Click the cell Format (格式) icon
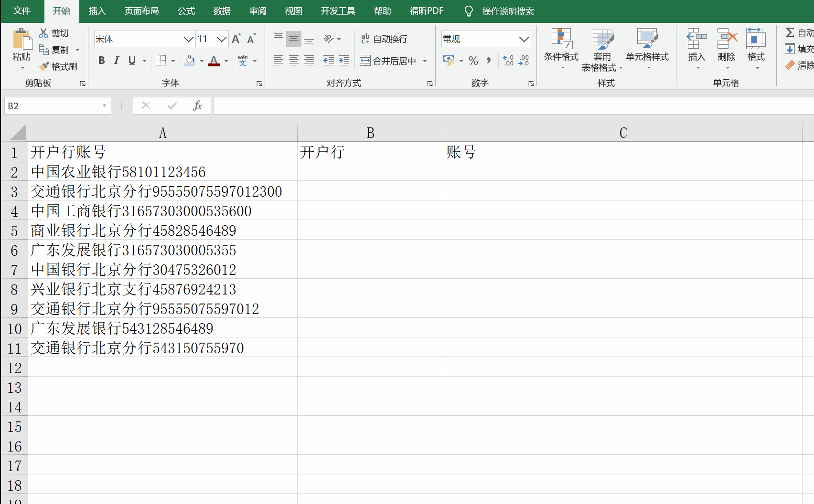 [x=756, y=39]
